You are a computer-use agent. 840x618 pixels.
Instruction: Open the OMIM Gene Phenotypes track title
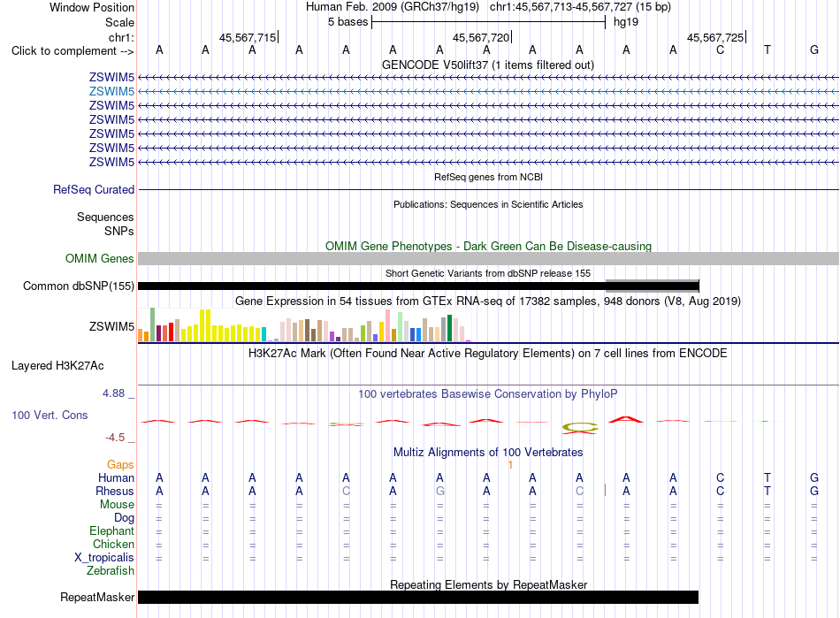(488, 246)
